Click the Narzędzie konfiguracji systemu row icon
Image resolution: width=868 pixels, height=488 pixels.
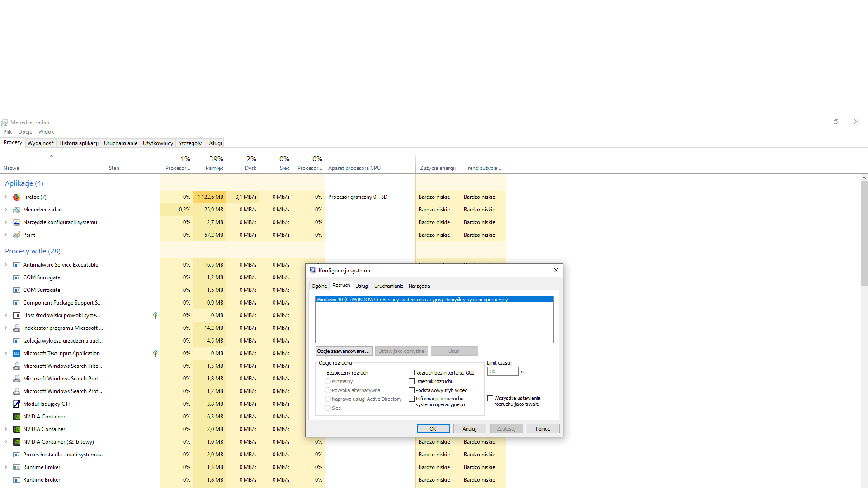click(17, 222)
